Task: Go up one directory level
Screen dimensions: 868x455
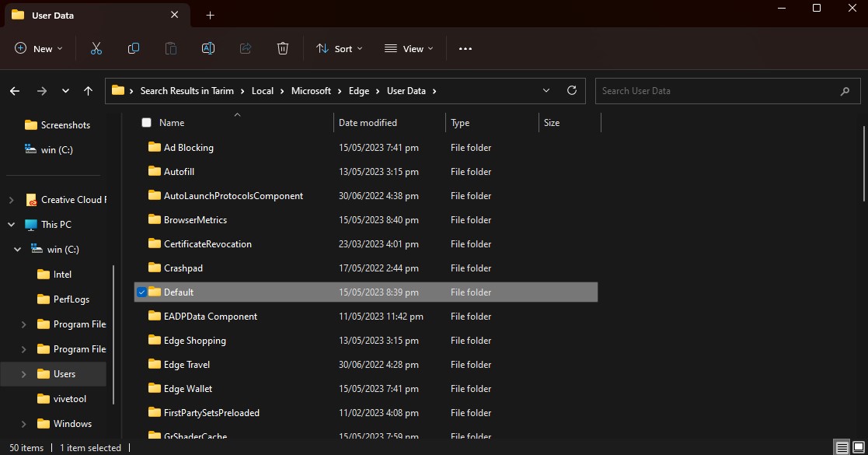Action: (x=88, y=91)
